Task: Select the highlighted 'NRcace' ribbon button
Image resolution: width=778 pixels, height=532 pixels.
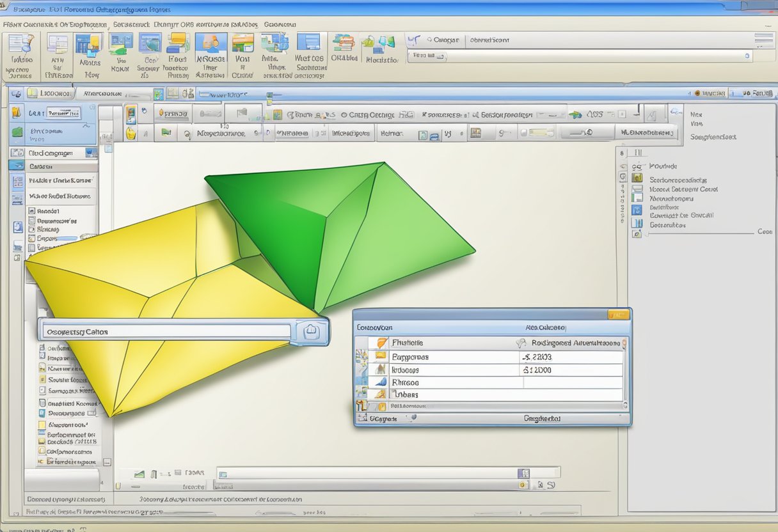Action: (x=210, y=55)
